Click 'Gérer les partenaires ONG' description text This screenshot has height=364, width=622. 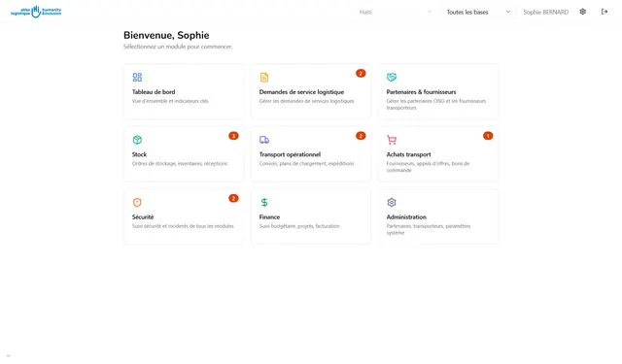coord(436,104)
